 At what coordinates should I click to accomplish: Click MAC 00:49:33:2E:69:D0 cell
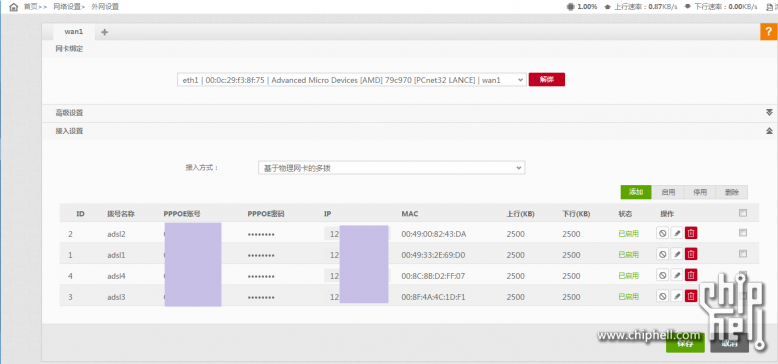[x=433, y=254]
